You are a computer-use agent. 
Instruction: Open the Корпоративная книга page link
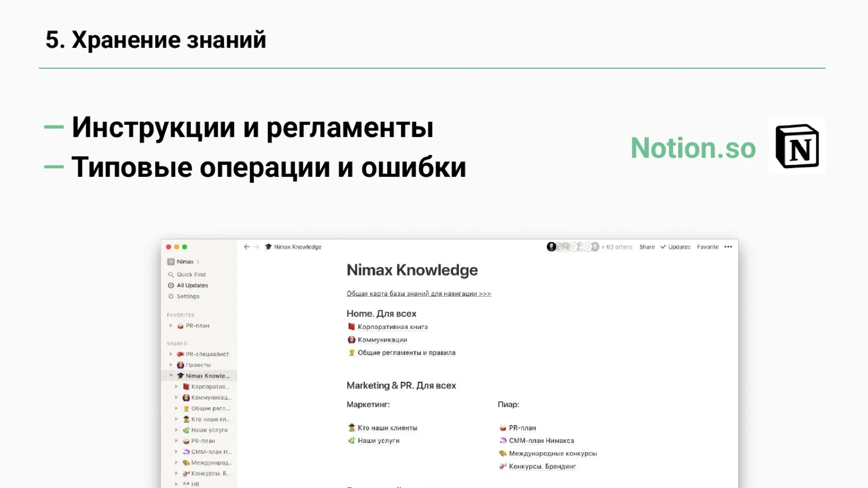point(393,326)
